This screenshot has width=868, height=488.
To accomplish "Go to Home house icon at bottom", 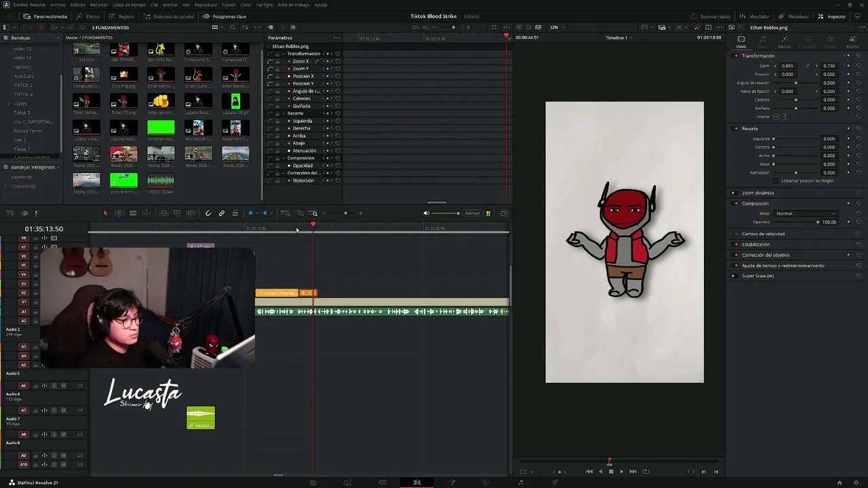I will tap(840, 483).
